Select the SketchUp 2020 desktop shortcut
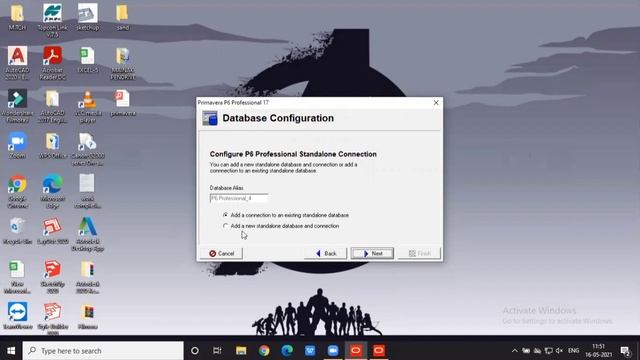 [x=53, y=277]
